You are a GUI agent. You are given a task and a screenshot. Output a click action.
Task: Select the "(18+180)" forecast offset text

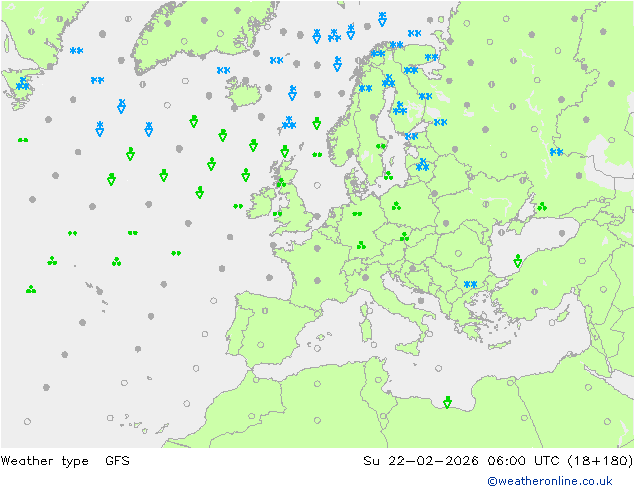tap(600, 460)
